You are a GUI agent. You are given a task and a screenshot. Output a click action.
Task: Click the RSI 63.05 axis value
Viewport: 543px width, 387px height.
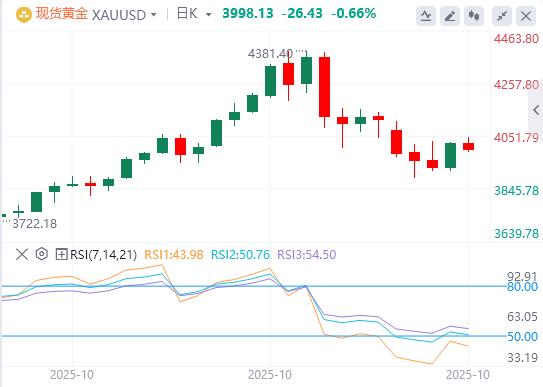coord(522,316)
